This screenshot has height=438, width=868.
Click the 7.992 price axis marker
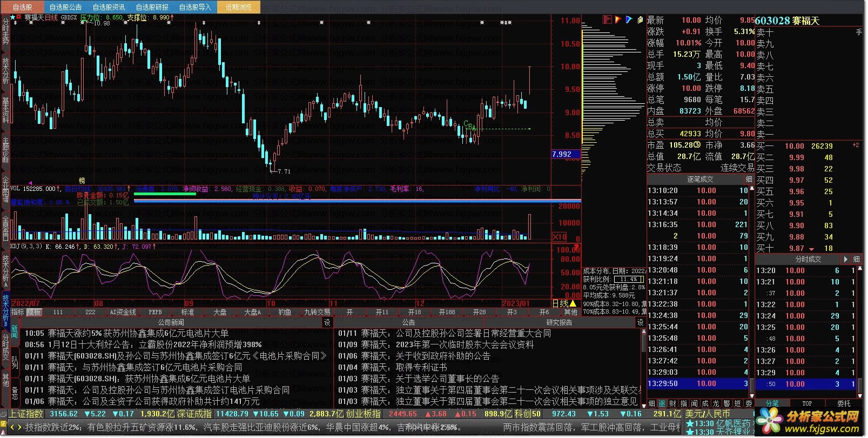pos(565,154)
